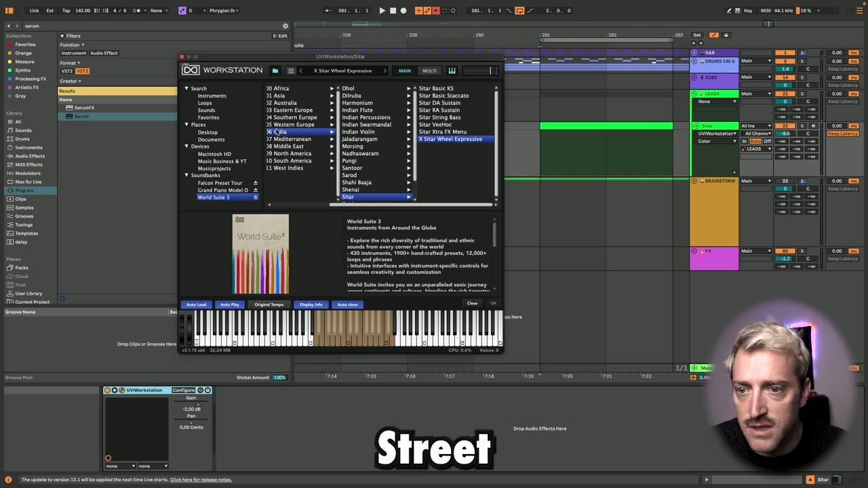Screen dimensions: 868x488
Task: Open the Sitar track All Ins input dropdown
Action: pyautogui.click(x=756, y=126)
